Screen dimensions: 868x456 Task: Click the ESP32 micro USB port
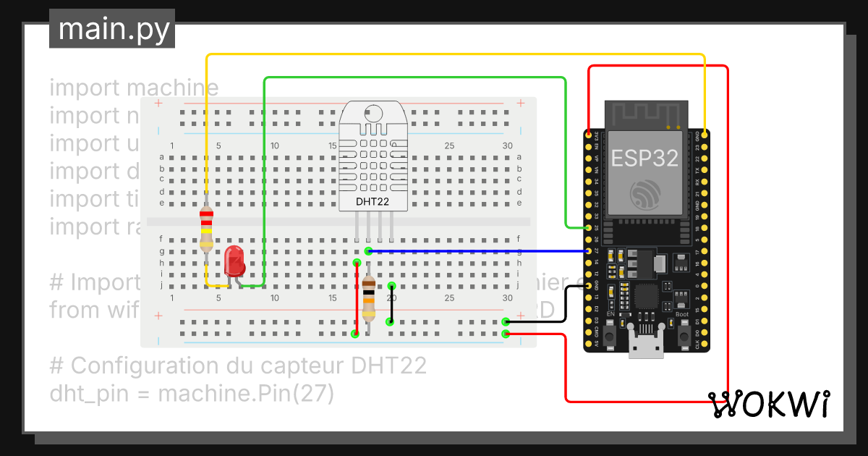click(x=645, y=340)
